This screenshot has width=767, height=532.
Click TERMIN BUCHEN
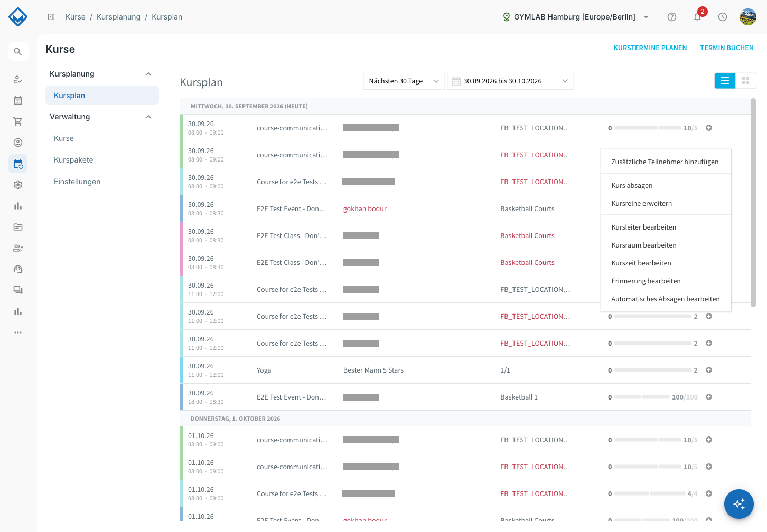(727, 48)
